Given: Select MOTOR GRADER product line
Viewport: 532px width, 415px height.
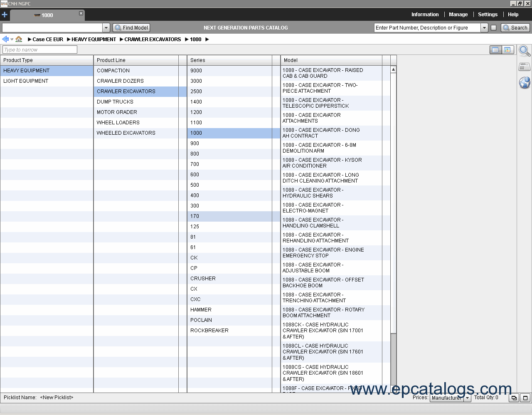Looking at the screenshot, I should (x=140, y=112).
